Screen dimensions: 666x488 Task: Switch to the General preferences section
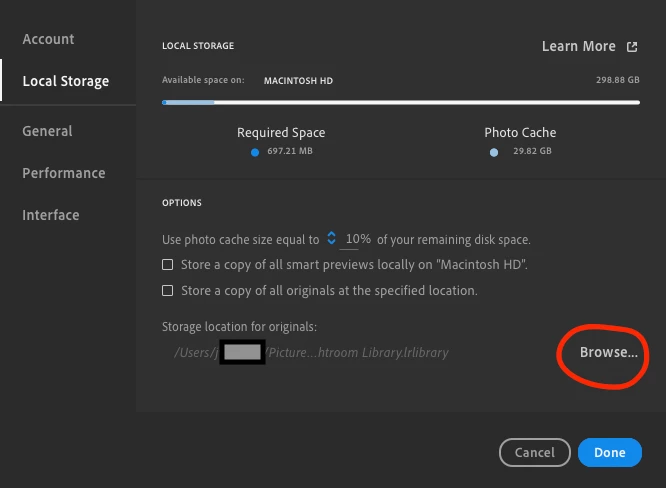coord(47,131)
